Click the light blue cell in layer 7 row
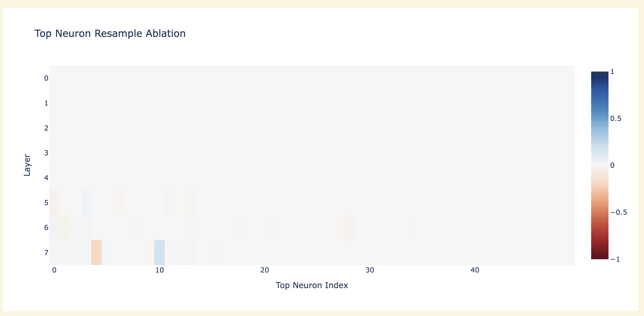Screen dimensions: 644x316 point(159,252)
